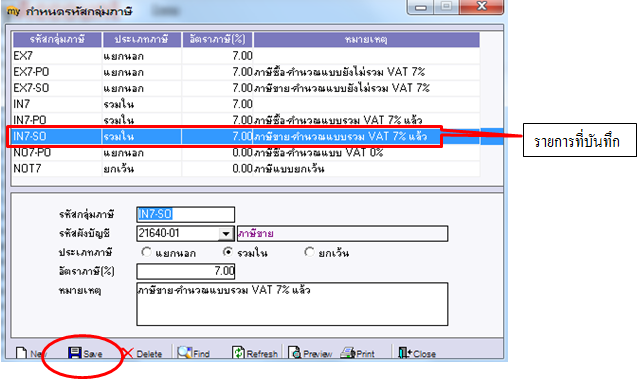Click the green Refresh icon

[x=238, y=353]
